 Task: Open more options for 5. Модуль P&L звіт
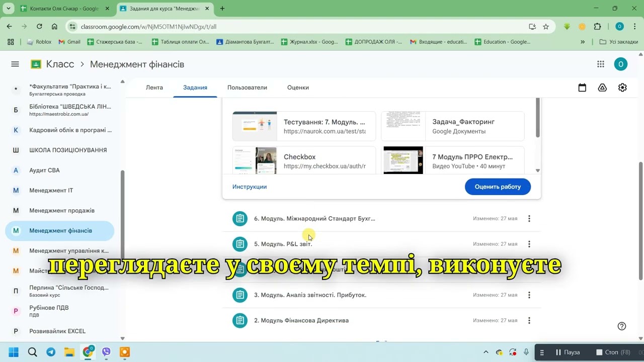click(529, 244)
